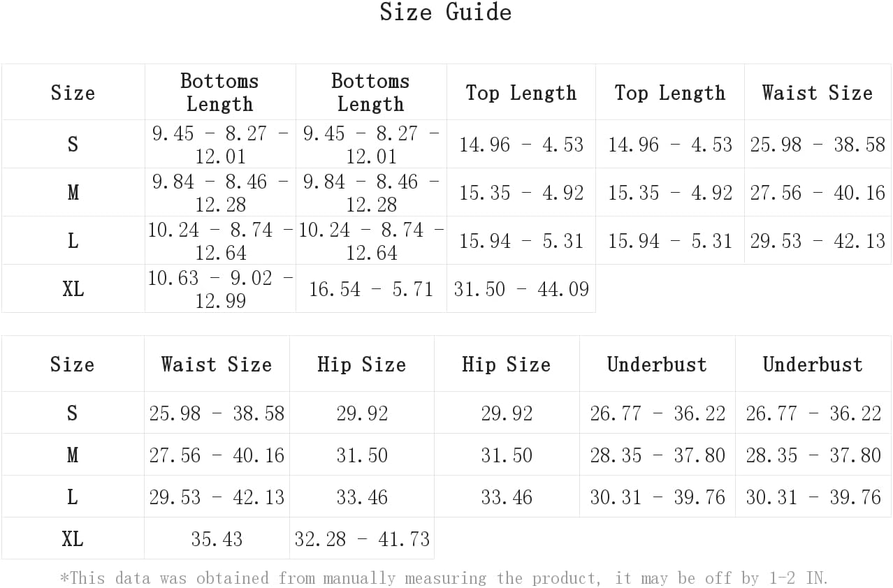This screenshot has width=893, height=588.
Task: Click the 32.28 - 41.73 cell
Action: click(362, 538)
